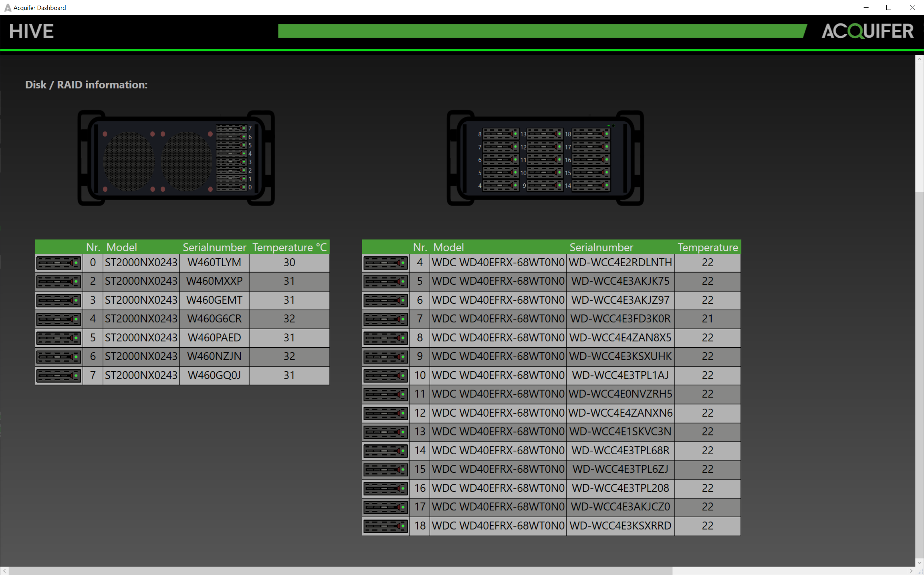
Task: Click serial cell 'W460TLYM'
Action: coord(214,263)
